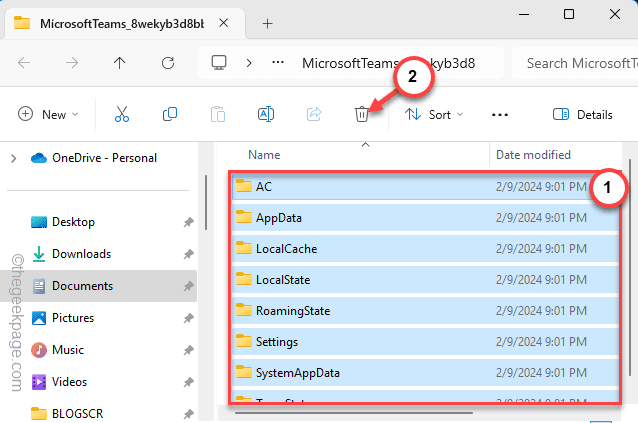Click the date cell of Settings row

pyautogui.click(x=541, y=342)
